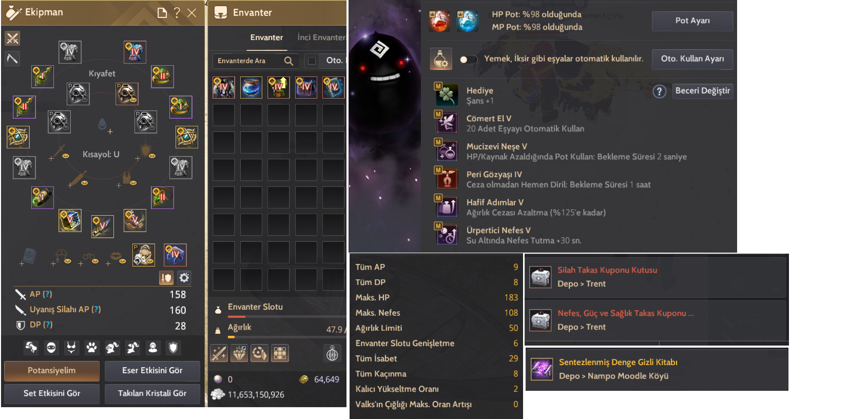Select the potion flask item in inventory
Screen dimensions: 868x419
coord(251,87)
